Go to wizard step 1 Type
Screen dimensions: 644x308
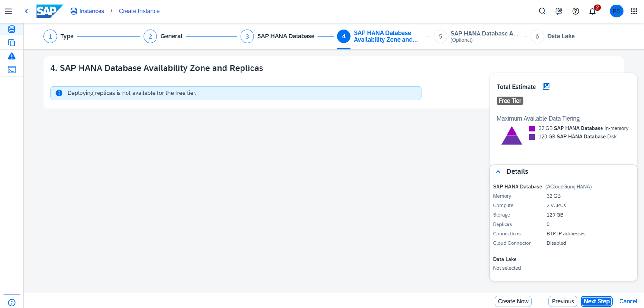pyautogui.click(x=50, y=36)
